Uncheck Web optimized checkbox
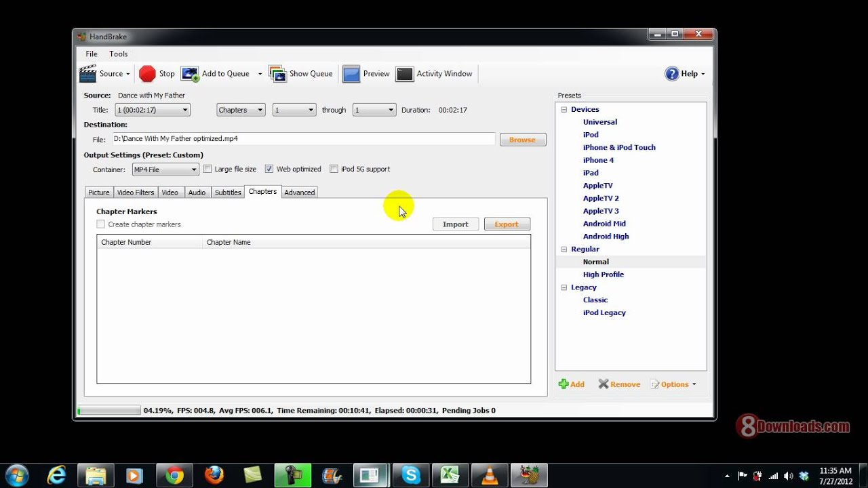Screen dimensions: 868x488 pyautogui.click(x=269, y=169)
